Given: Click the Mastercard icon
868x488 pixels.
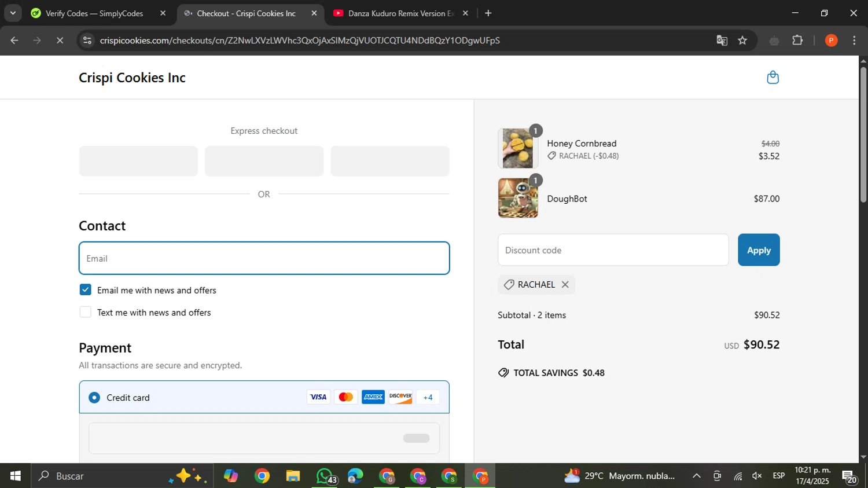Looking at the screenshot, I should click(346, 397).
